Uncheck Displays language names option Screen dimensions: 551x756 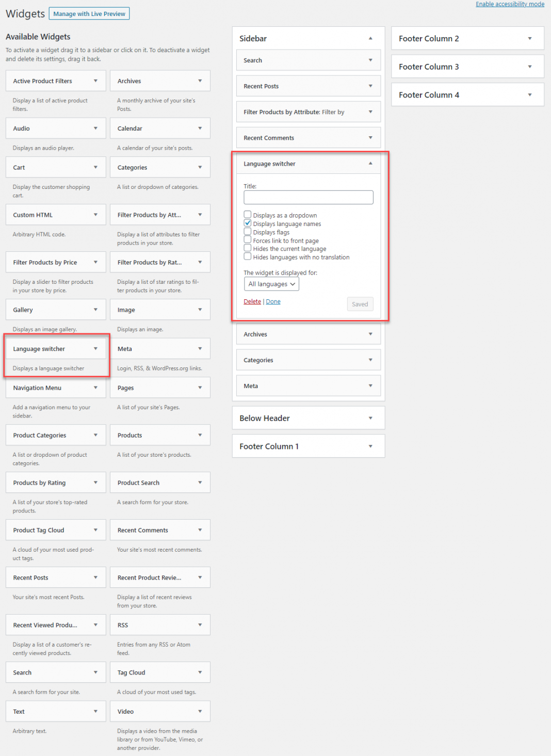(248, 223)
